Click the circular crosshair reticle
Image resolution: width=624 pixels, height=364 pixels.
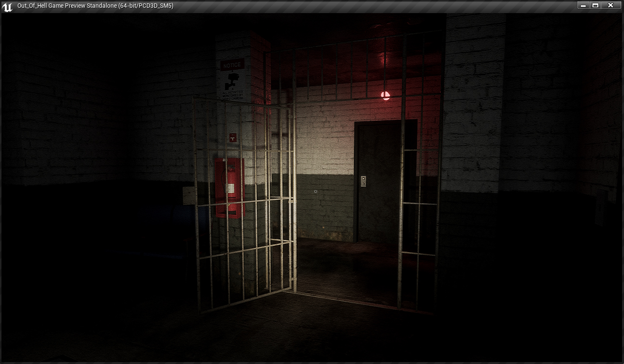(316, 191)
